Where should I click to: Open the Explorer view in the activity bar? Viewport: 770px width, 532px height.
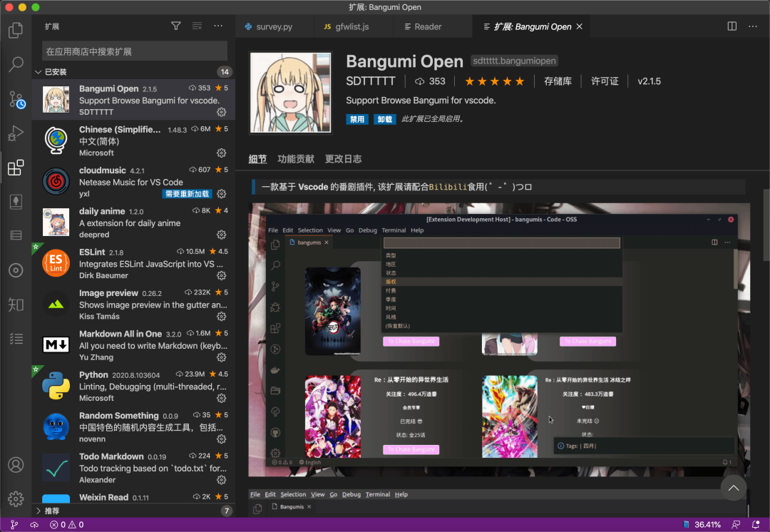tap(16, 30)
